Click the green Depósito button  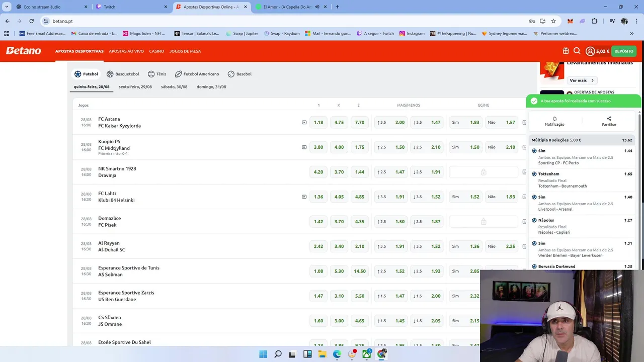click(x=624, y=51)
